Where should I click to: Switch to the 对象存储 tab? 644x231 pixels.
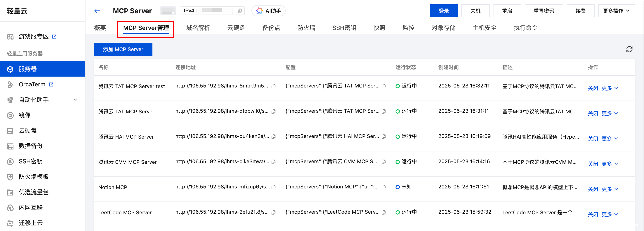pyautogui.click(x=443, y=28)
